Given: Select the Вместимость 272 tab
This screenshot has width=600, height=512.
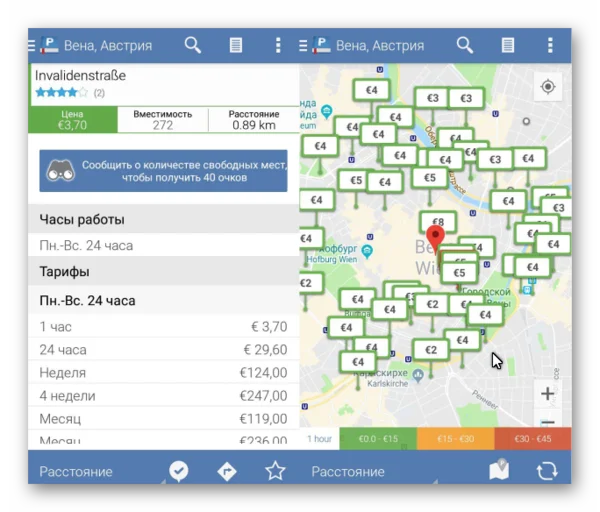Looking at the screenshot, I should tap(162, 120).
